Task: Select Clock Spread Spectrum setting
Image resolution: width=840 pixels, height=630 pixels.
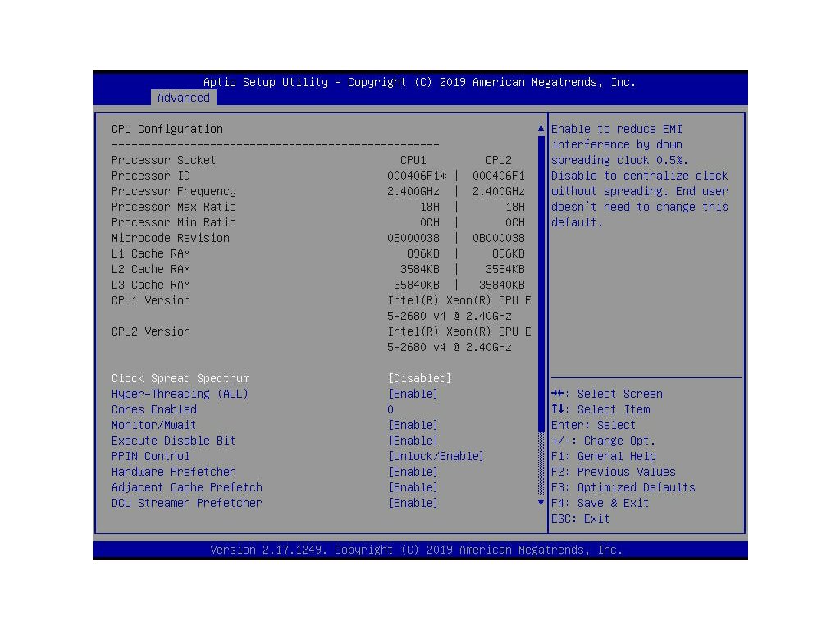Action: point(180,378)
